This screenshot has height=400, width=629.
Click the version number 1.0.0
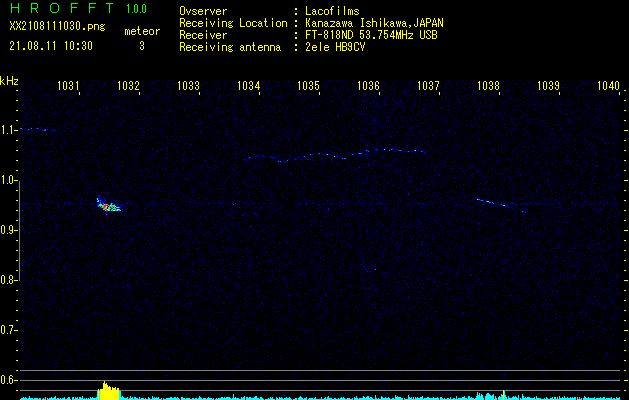pyautogui.click(x=136, y=9)
